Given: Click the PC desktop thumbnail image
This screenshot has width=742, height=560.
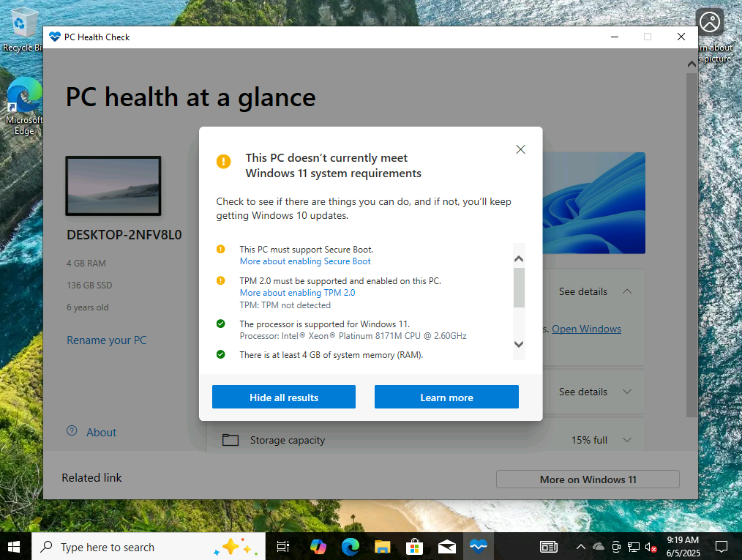Looking at the screenshot, I should point(113,185).
